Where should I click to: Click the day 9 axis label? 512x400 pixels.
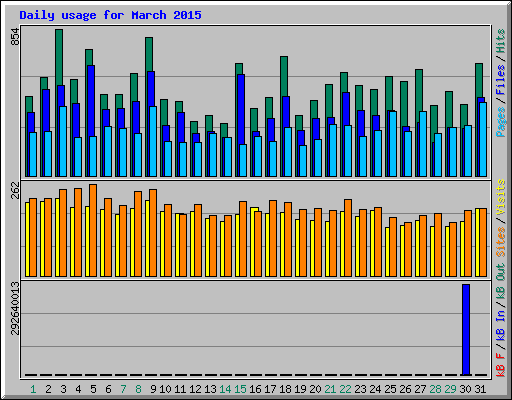[153, 389]
